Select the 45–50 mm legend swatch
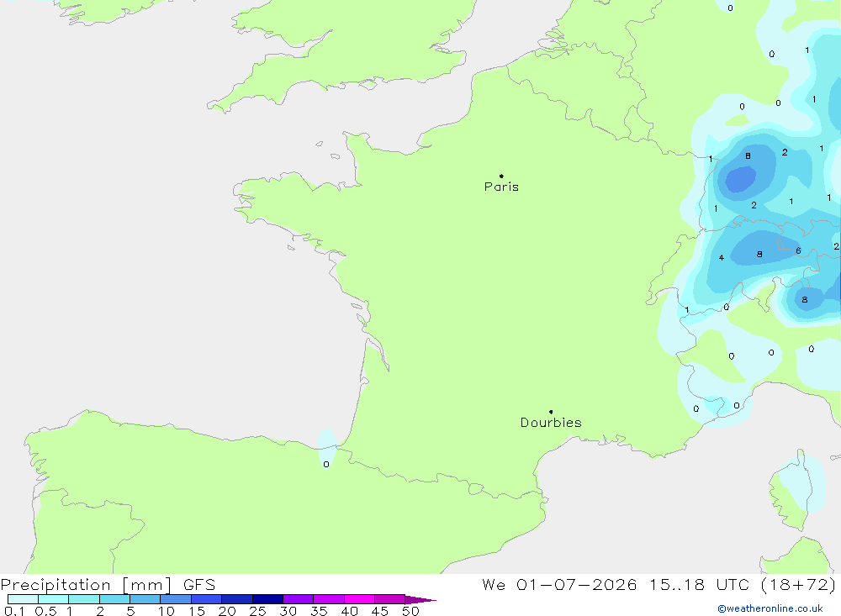This screenshot has width=841, height=616. coord(390,599)
